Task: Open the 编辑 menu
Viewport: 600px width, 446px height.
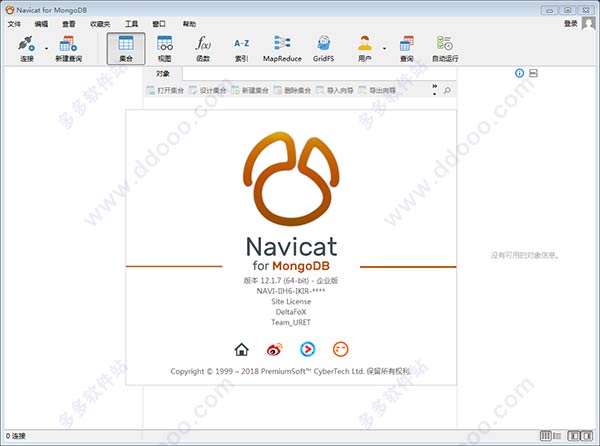Action: coord(41,24)
